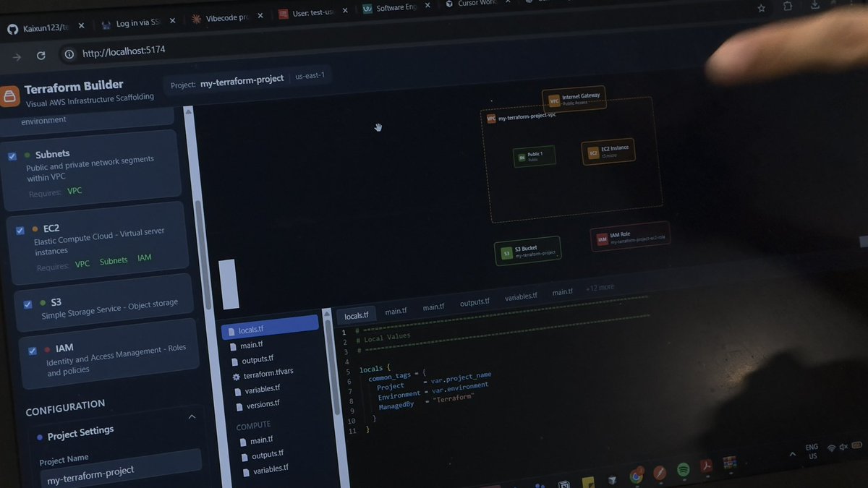Image resolution: width=868 pixels, height=488 pixels.
Task: Open Chrome from the taskbar
Action: pos(637,475)
